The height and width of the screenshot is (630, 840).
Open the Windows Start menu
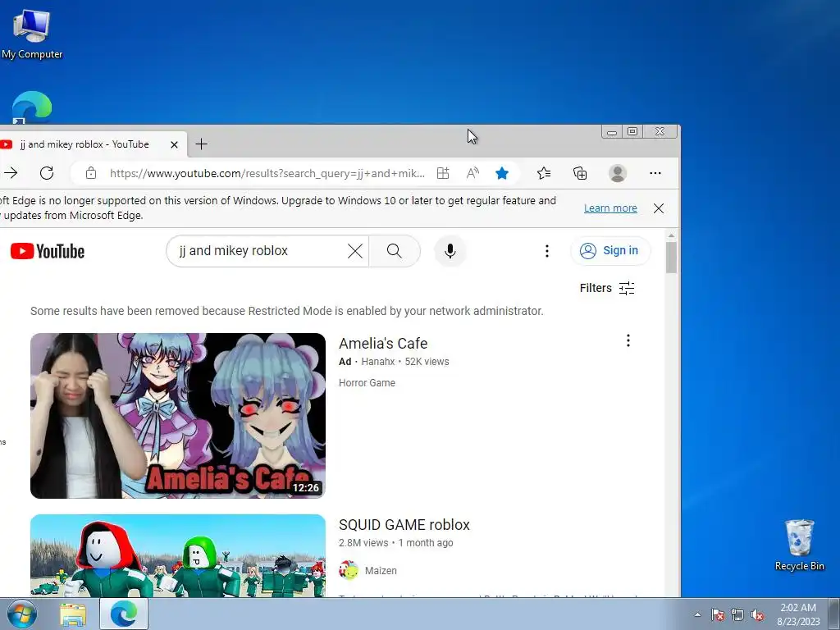(x=22, y=614)
